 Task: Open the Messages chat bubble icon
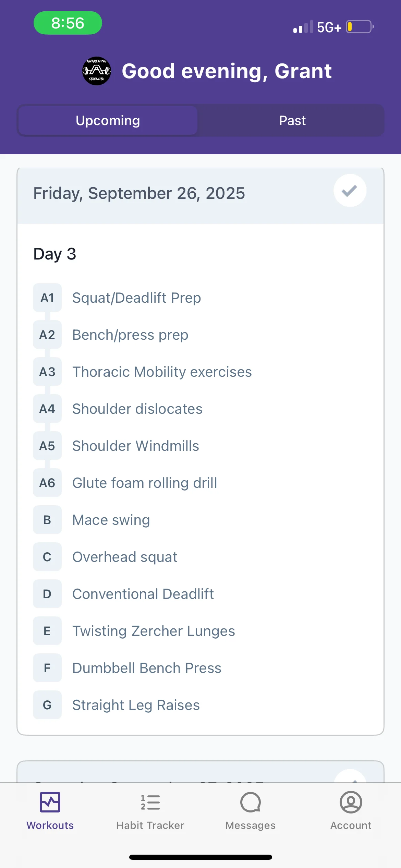(x=251, y=803)
